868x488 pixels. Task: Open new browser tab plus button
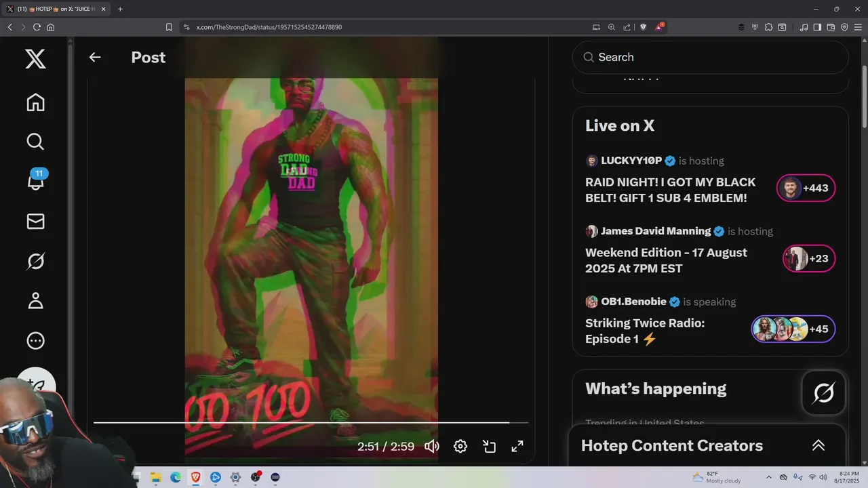pyautogui.click(x=120, y=9)
